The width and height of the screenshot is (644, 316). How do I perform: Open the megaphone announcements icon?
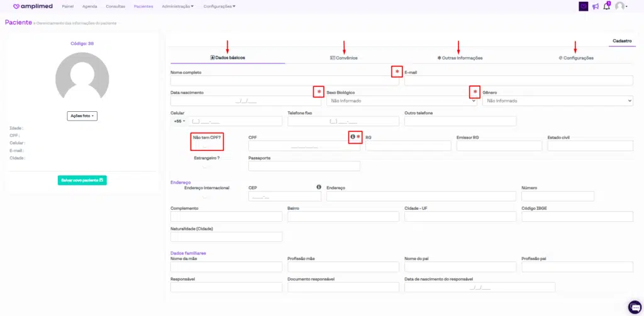(596, 6)
